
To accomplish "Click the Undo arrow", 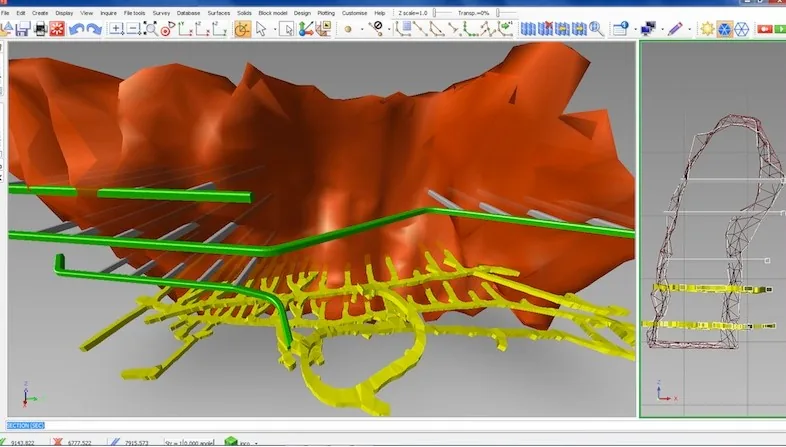I will point(76,29).
